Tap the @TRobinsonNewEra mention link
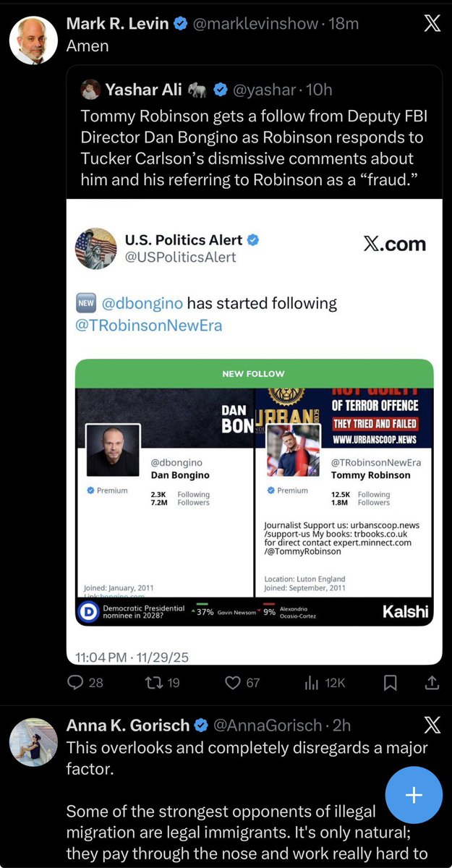 coord(148,325)
